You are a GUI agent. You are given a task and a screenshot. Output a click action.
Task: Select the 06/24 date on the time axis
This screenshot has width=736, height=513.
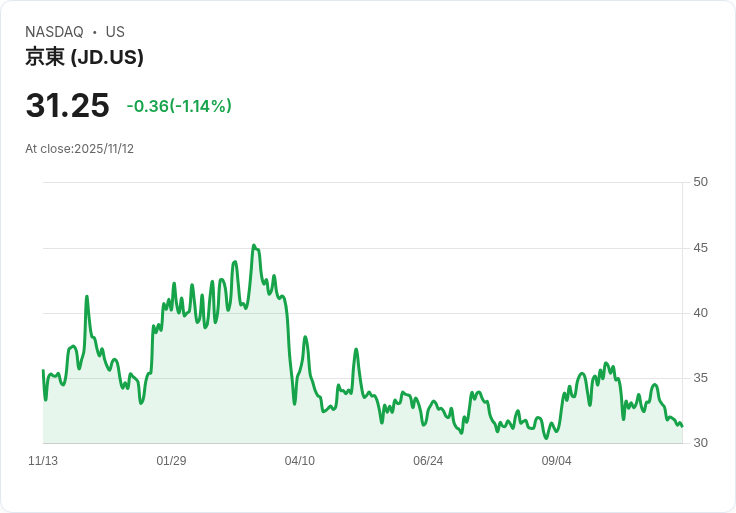(428, 461)
